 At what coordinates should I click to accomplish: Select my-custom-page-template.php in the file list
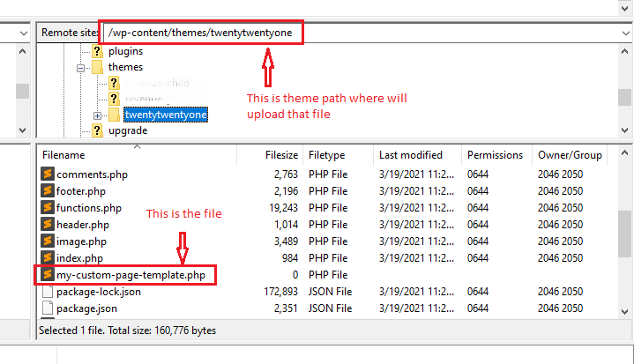coord(130,275)
